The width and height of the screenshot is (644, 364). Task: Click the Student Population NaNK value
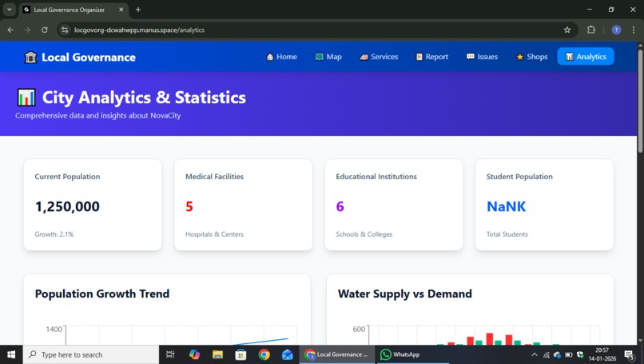[506, 206]
